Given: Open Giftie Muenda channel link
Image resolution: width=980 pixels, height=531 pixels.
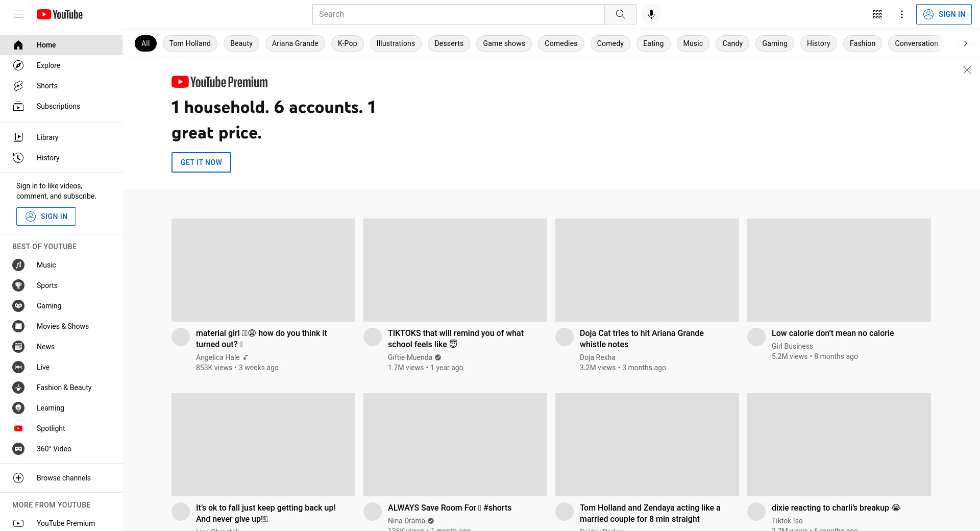Looking at the screenshot, I should pos(410,357).
